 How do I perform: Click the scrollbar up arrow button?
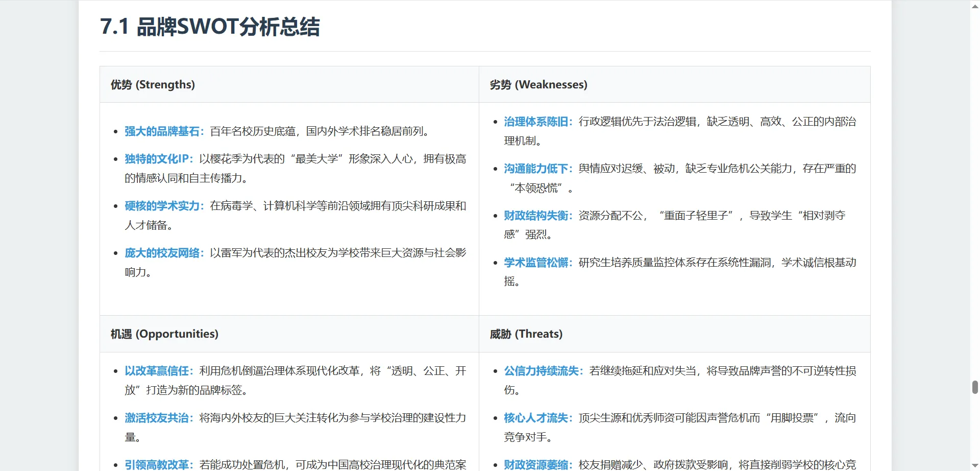pyautogui.click(x=975, y=5)
